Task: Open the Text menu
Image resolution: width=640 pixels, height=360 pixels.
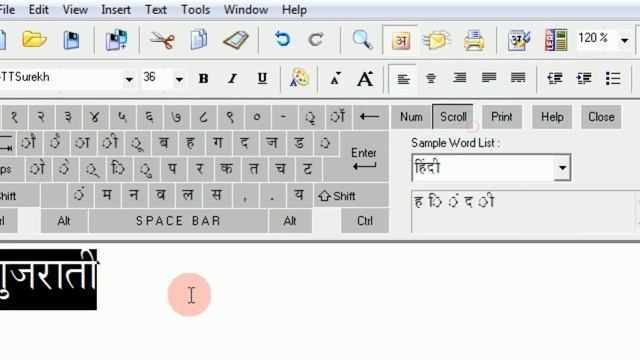Action: coord(156,9)
